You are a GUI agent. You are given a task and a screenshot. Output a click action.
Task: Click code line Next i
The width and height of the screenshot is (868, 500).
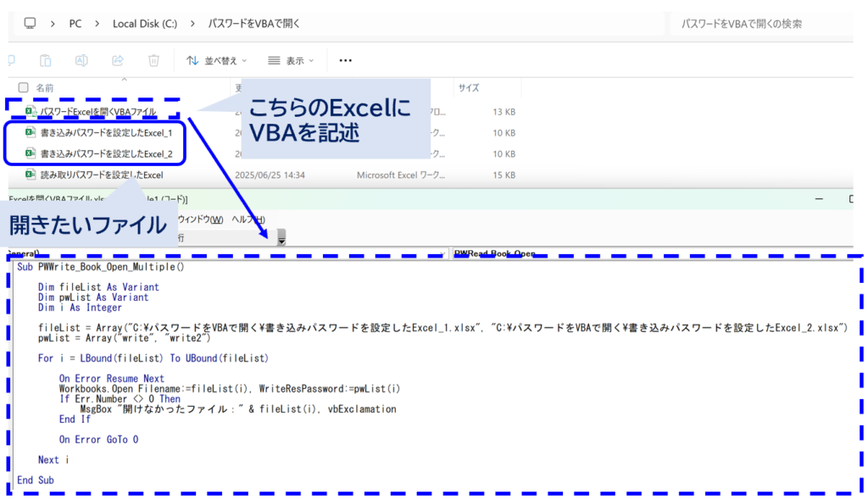pos(53,460)
